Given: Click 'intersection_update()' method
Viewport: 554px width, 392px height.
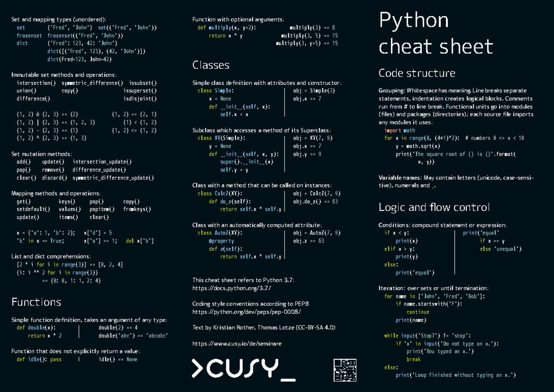Looking at the screenshot, I should click(102, 162).
